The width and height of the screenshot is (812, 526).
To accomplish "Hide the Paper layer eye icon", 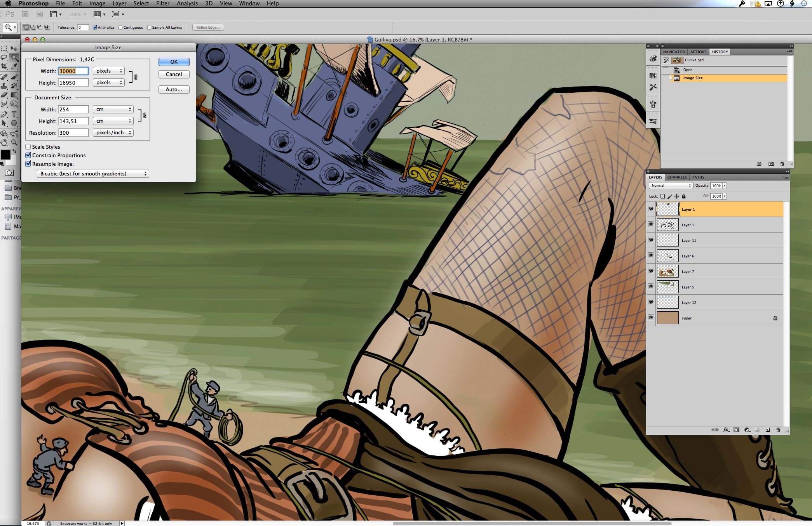I will point(651,318).
